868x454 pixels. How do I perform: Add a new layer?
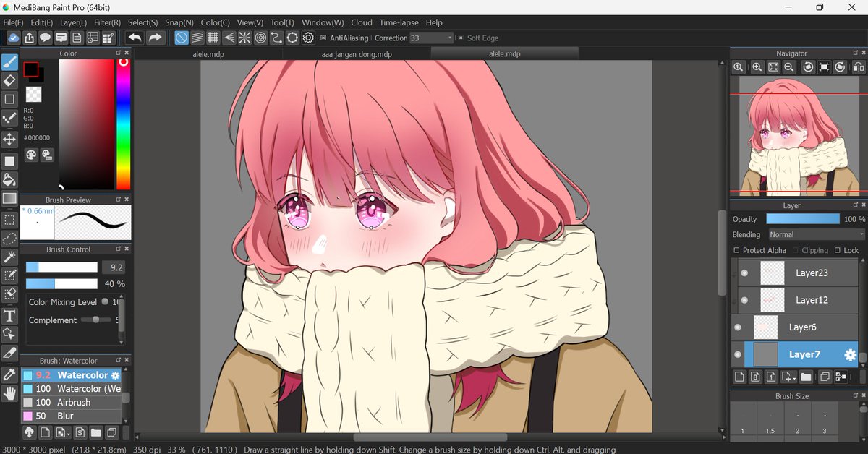pos(739,377)
